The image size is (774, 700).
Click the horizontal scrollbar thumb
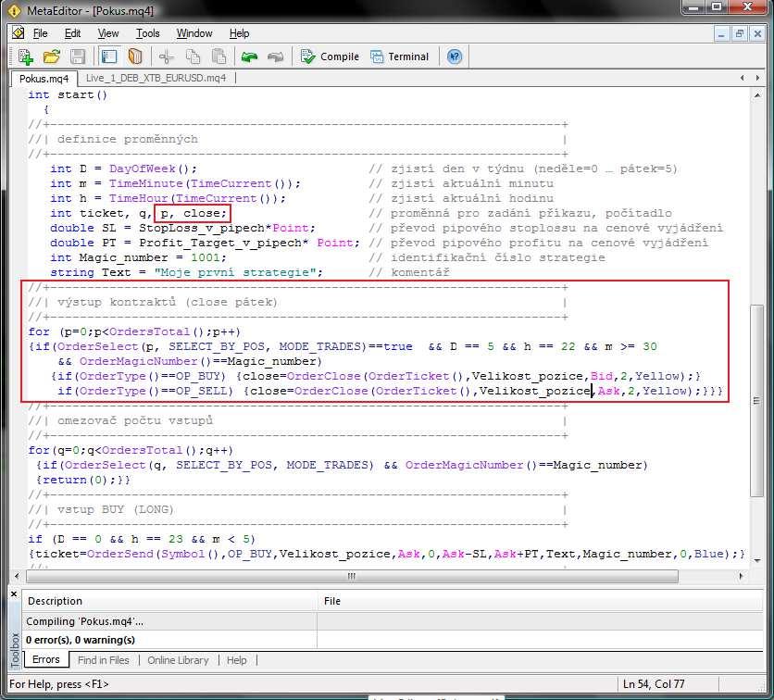pos(352,576)
